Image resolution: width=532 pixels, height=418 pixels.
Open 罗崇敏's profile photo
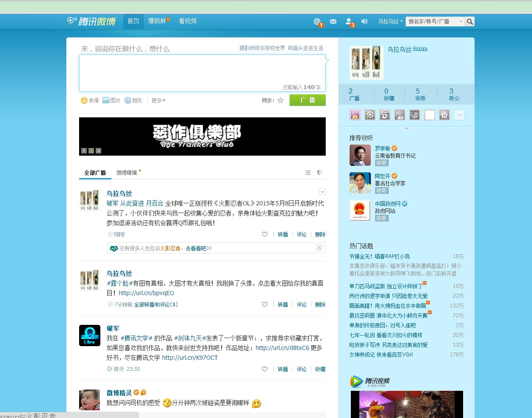(360, 155)
